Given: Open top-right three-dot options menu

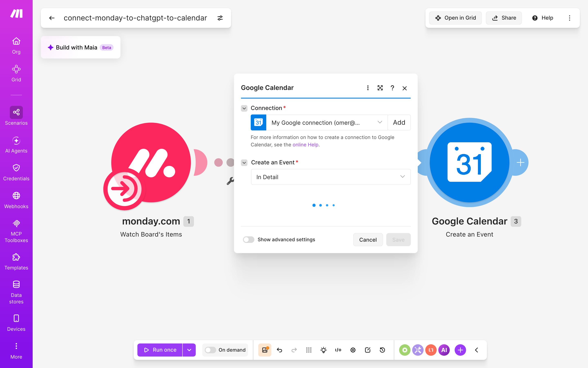Looking at the screenshot, I should (x=570, y=18).
